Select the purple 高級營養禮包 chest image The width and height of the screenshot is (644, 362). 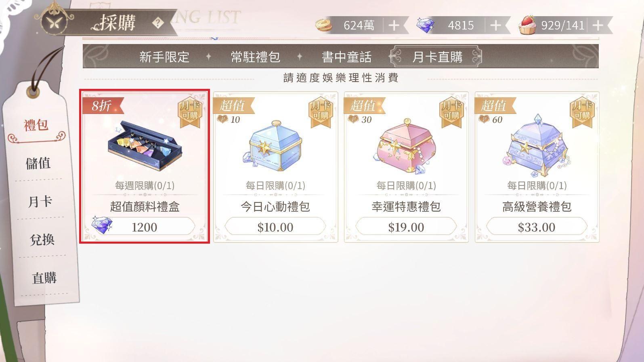pyautogui.click(x=537, y=146)
